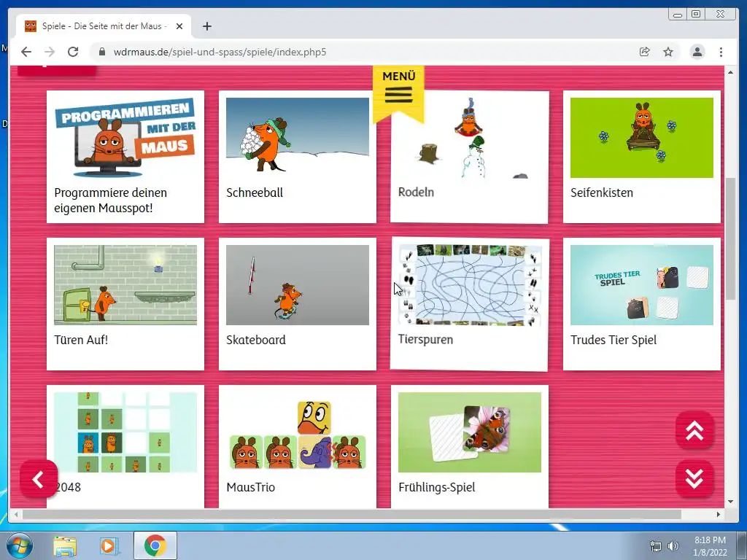
Task: Click the red left-arrow back button
Action: tap(39, 479)
